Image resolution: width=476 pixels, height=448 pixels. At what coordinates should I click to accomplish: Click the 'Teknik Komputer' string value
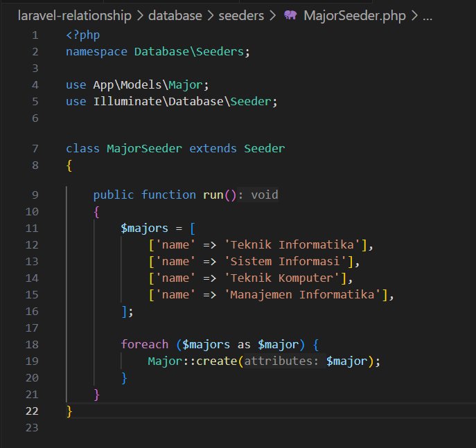pos(284,278)
